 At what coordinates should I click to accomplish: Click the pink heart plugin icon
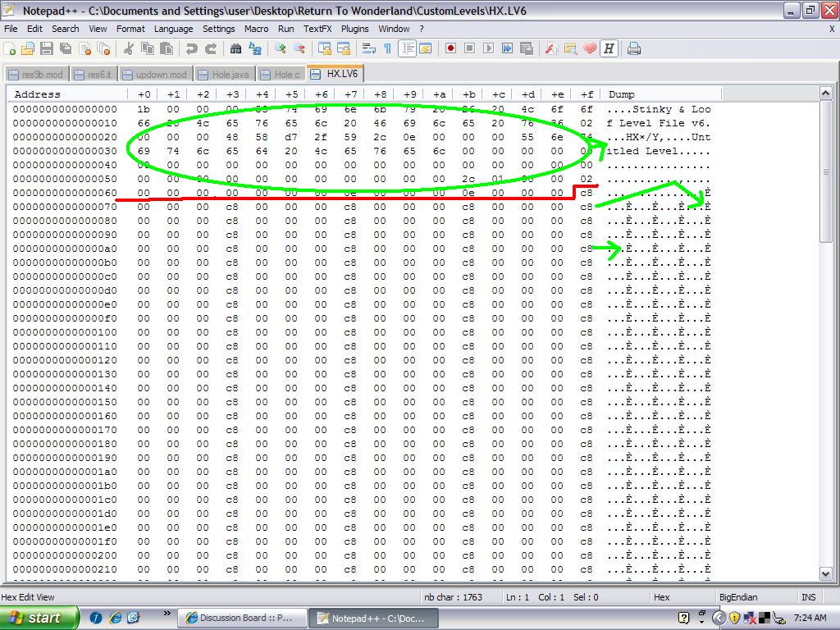pos(589,48)
